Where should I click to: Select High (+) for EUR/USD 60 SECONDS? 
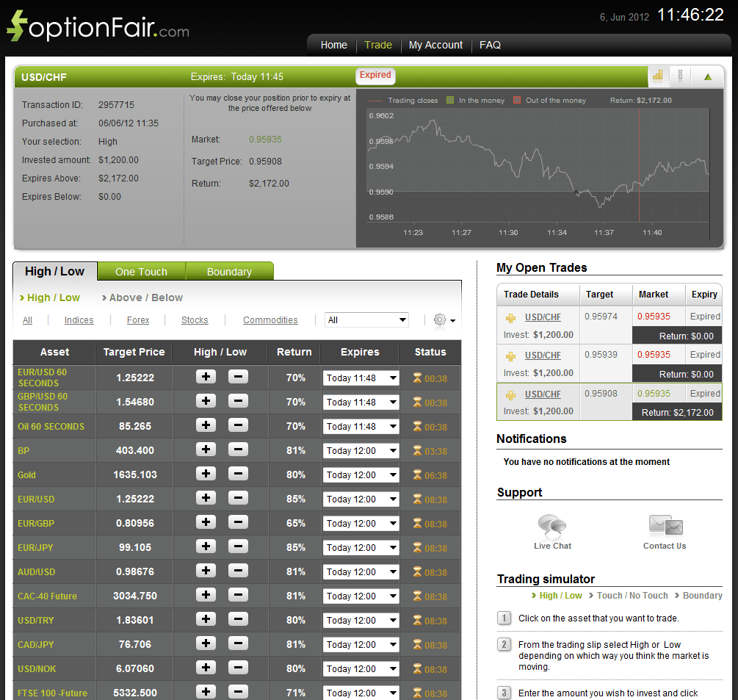click(206, 376)
